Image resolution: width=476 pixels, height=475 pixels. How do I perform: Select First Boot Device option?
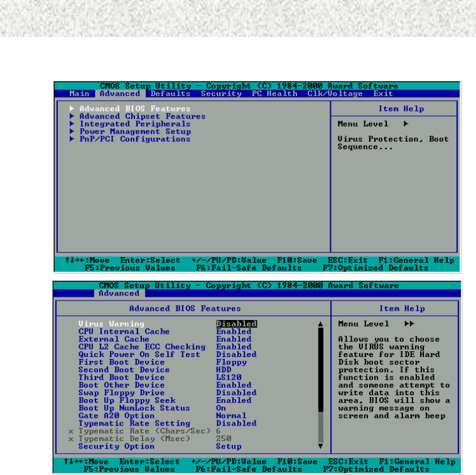coord(121,362)
